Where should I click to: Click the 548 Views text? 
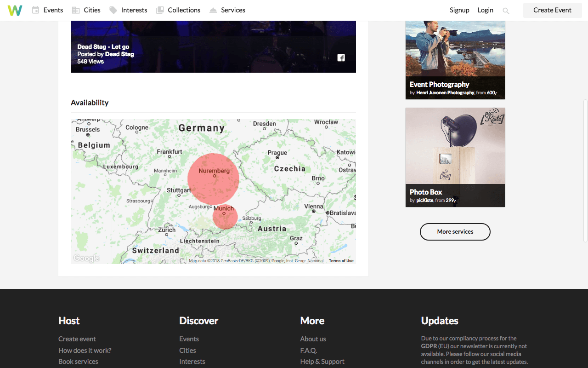(x=90, y=61)
